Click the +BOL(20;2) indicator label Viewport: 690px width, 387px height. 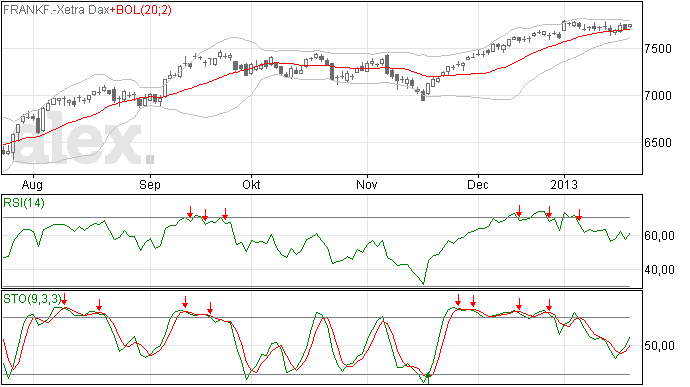(140, 10)
